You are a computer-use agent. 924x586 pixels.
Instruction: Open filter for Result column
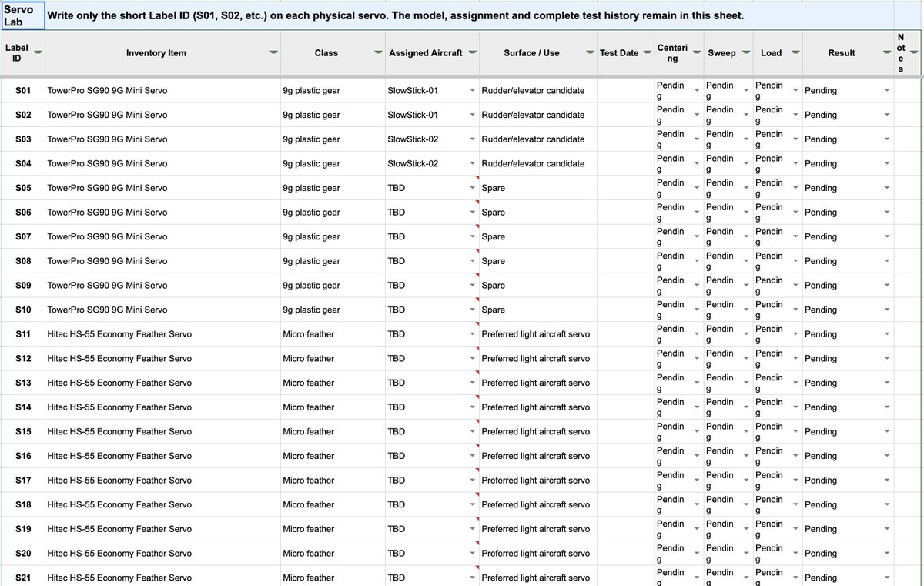(x=887, y=53)
